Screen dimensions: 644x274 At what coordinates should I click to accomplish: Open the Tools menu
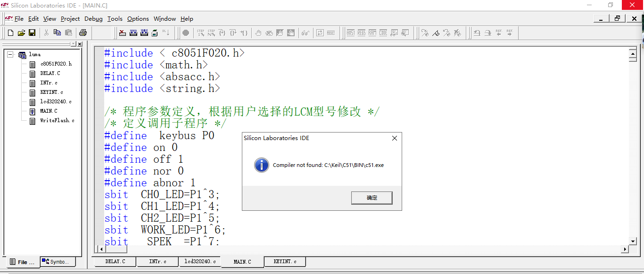[x=115, y=19]
